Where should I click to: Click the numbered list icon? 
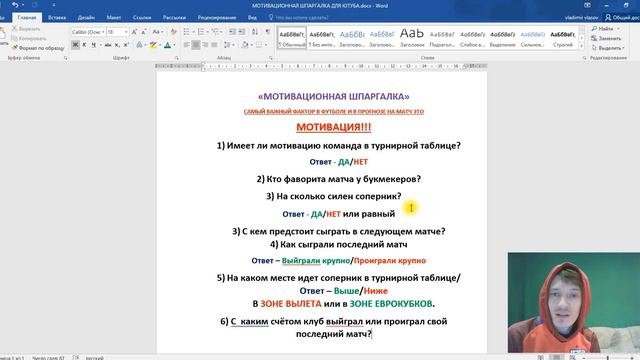201,32
